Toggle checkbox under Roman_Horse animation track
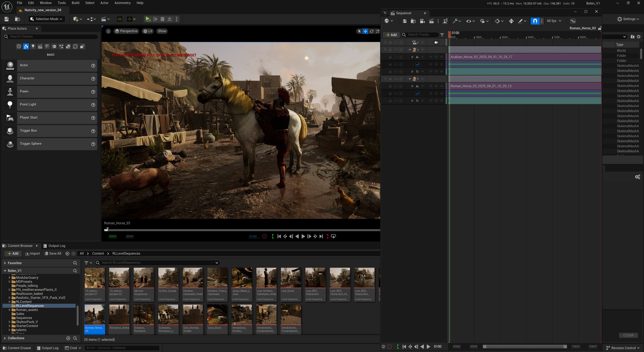The image size is (644, 352). tap(417, 93)
